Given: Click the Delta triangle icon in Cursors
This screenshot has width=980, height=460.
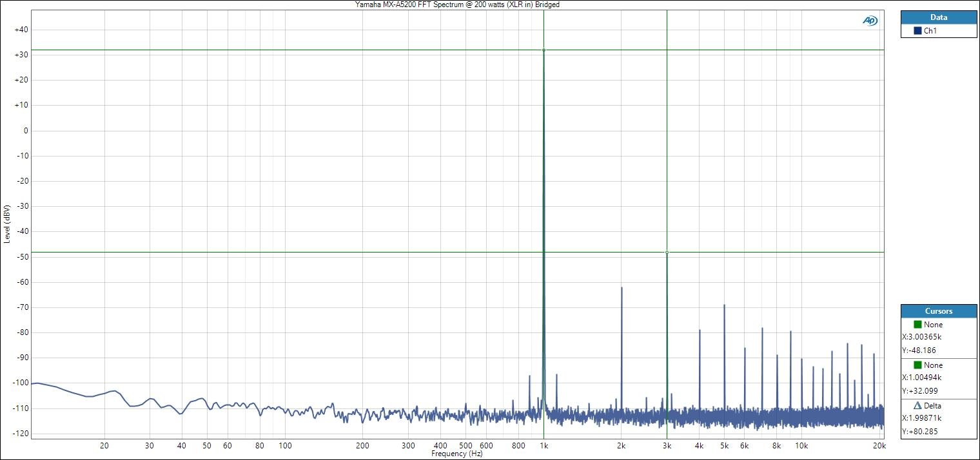Looking at the screenshot, I should pos(917,406).
